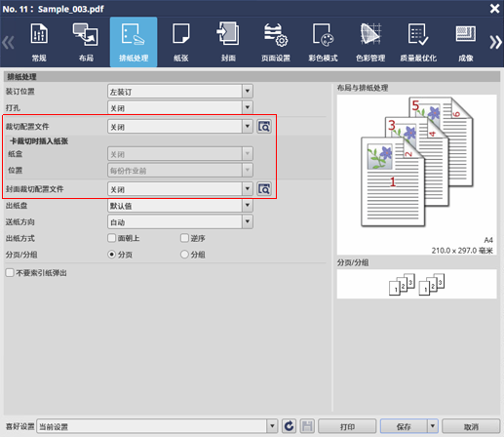Open the 质量最优化 quality optimization icon

click(418, 42)
